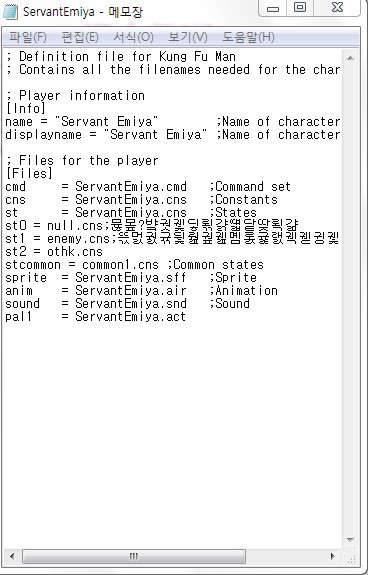Close the ServantEmiya Notepad window
The image size is (368, 575).
(337, 8)
